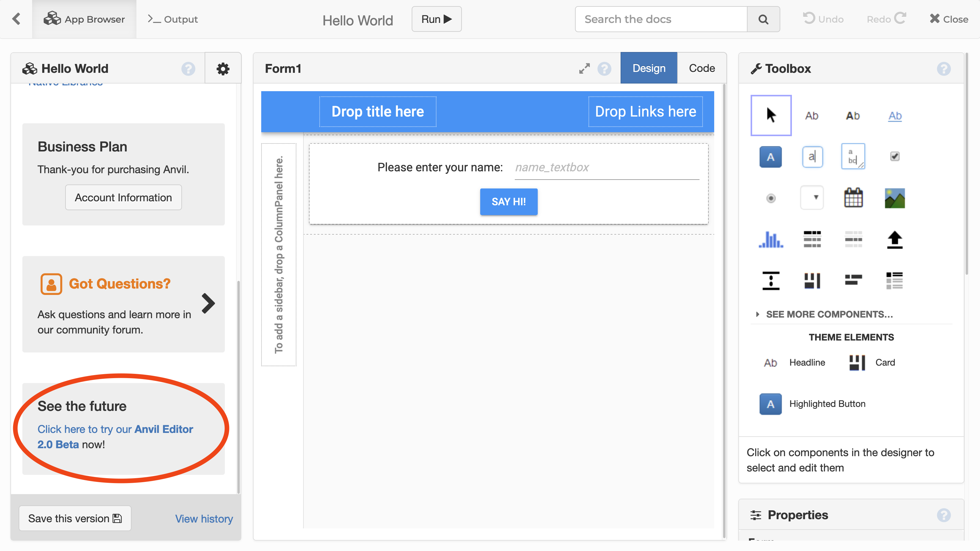Open the Output tab
This screenshot has height=551, width=980.
point(173,19)
